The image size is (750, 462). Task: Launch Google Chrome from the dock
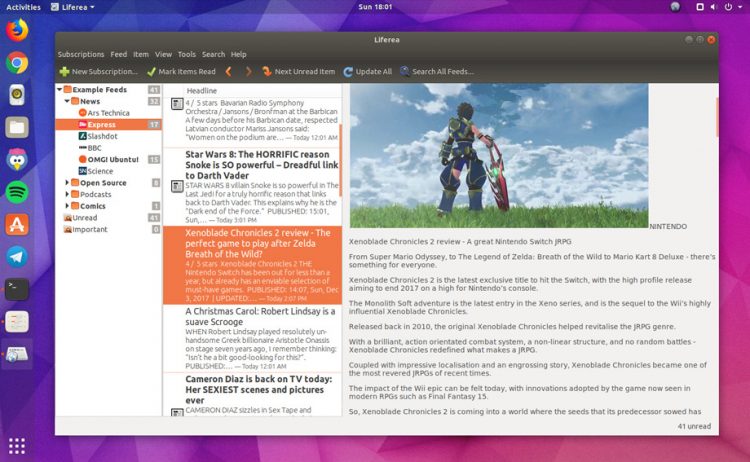pos(17,63)
